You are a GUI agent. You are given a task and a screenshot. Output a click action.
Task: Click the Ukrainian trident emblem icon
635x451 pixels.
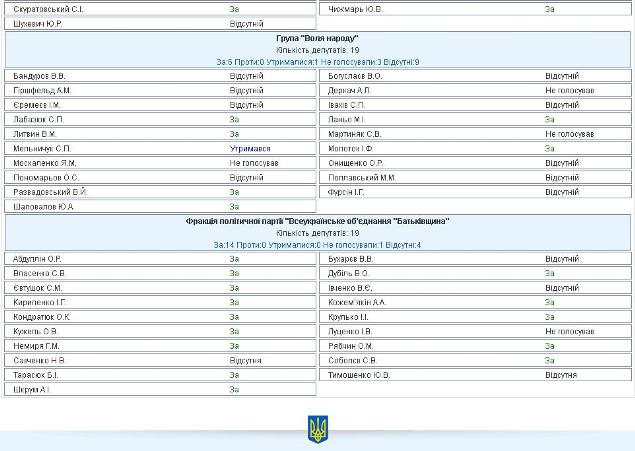(x=318, y=430)
